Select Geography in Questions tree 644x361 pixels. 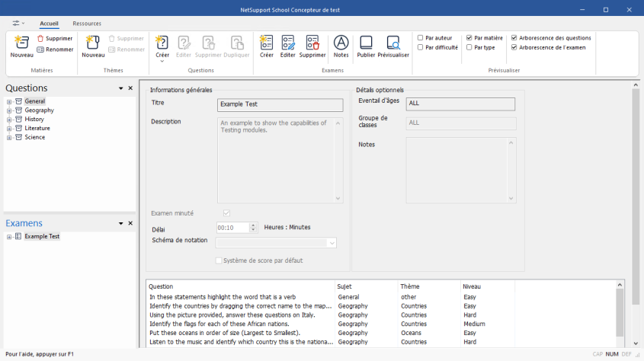pyautogui.click(x=39, y=110)
